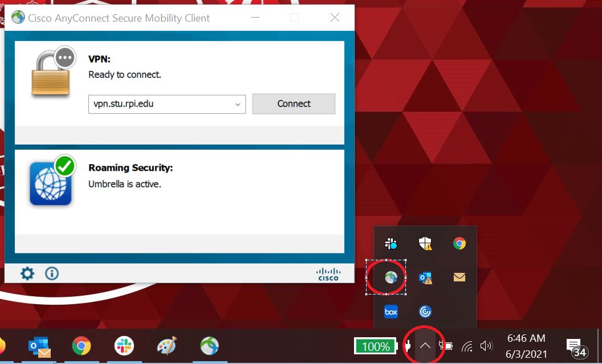This screenshot has width=602, height=364.
Task: Click the Box icon in tray
Action: (x=391, y=312)
